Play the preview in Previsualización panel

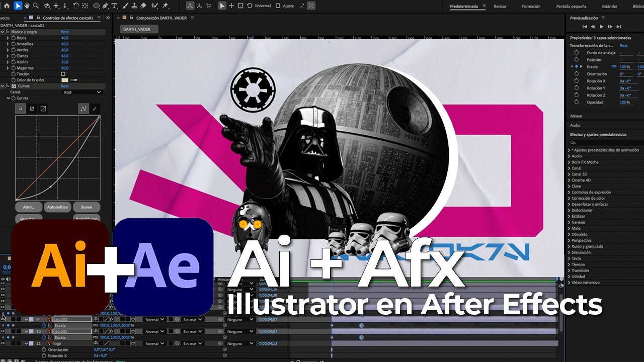pos(601,26)
